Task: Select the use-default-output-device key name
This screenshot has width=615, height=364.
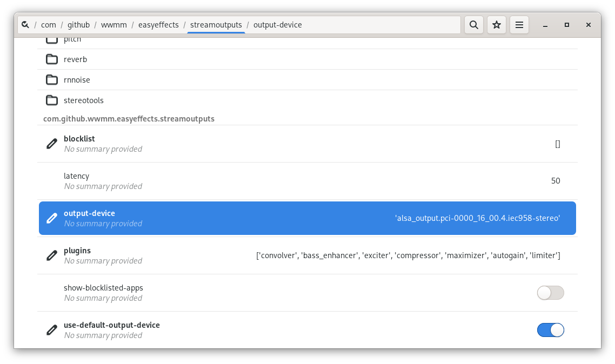Action: point(112,325)
